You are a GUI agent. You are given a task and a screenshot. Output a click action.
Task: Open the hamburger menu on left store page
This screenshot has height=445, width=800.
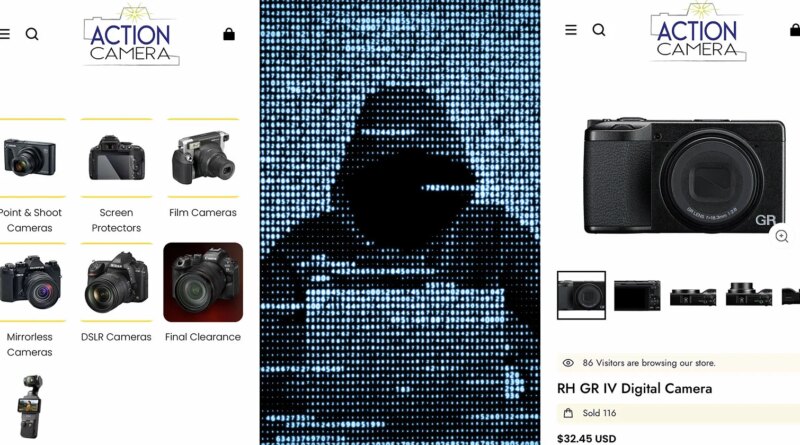5,34
